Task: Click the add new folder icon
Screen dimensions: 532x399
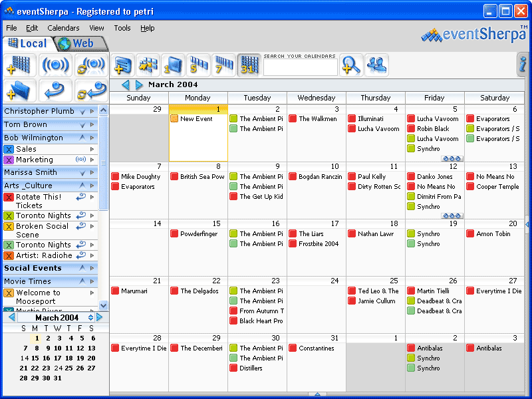Action: [20, 90]
